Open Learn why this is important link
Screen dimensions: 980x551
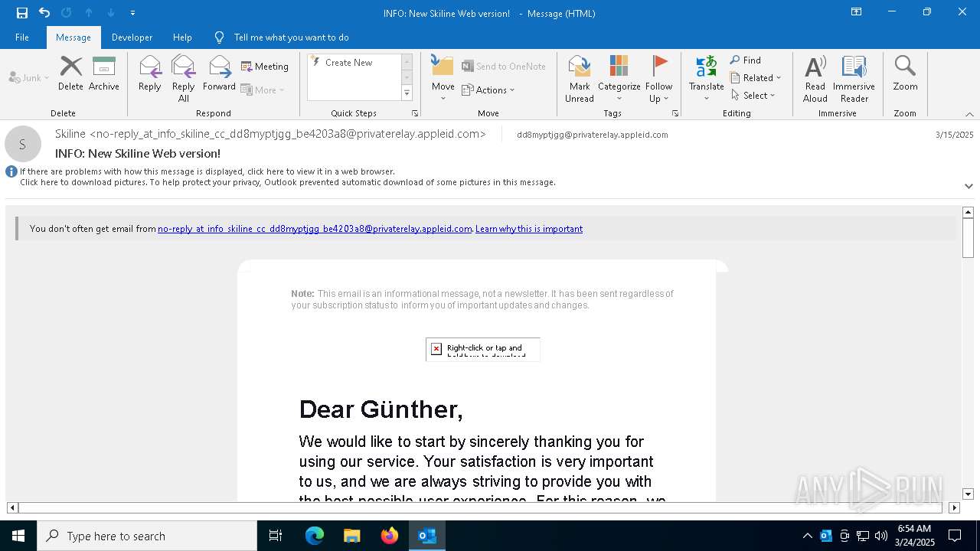529,229
